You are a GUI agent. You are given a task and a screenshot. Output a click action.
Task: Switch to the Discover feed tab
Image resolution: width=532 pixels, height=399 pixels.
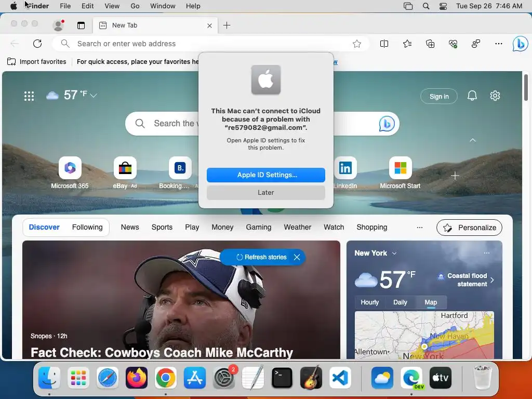pos(44,228)
